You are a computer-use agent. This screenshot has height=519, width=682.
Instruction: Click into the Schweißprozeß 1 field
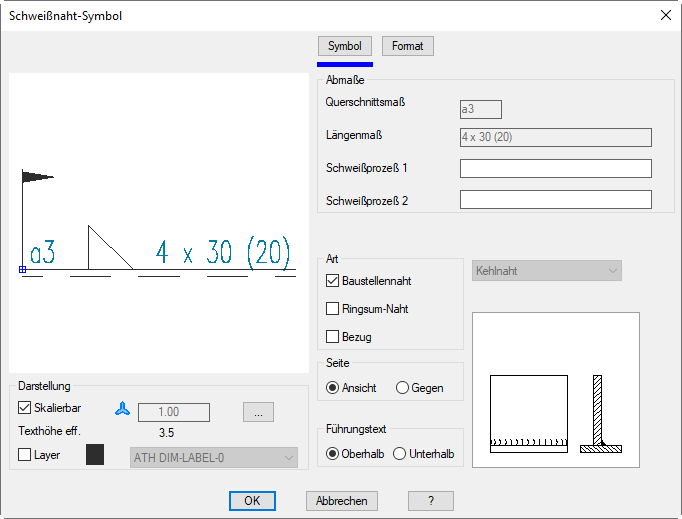click(x=555, y=168)
